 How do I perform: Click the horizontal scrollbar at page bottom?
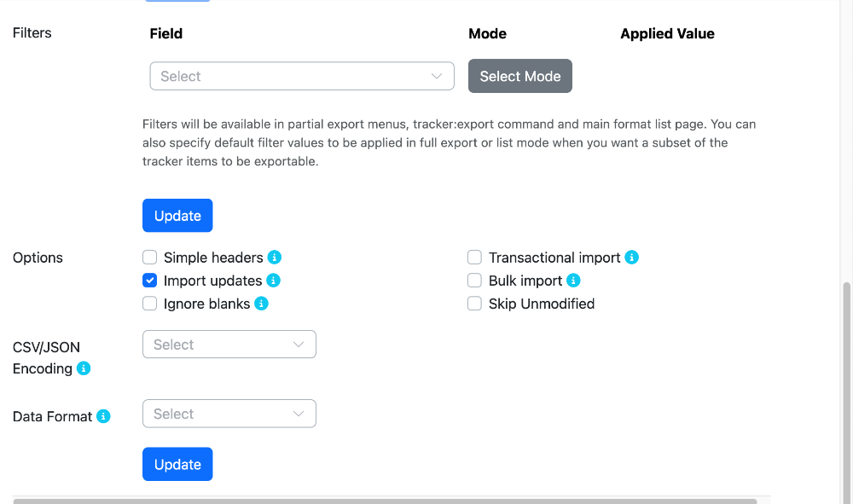385,501
